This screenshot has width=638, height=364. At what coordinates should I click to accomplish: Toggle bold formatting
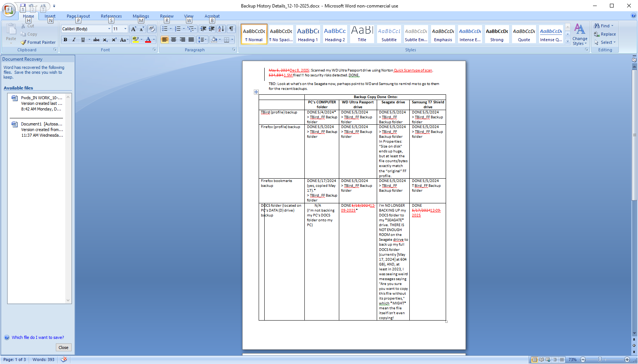pyautogui.click(x=66, y=40)
